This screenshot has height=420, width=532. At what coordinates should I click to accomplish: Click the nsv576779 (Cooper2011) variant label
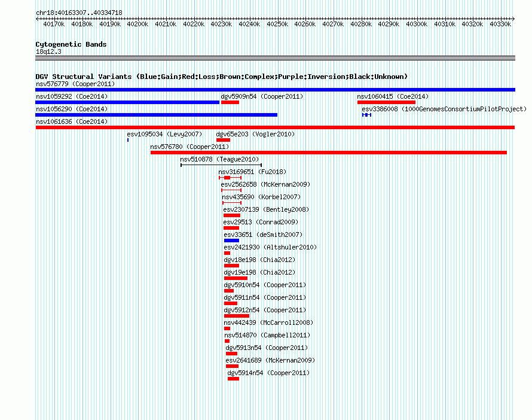coord(75,84)
